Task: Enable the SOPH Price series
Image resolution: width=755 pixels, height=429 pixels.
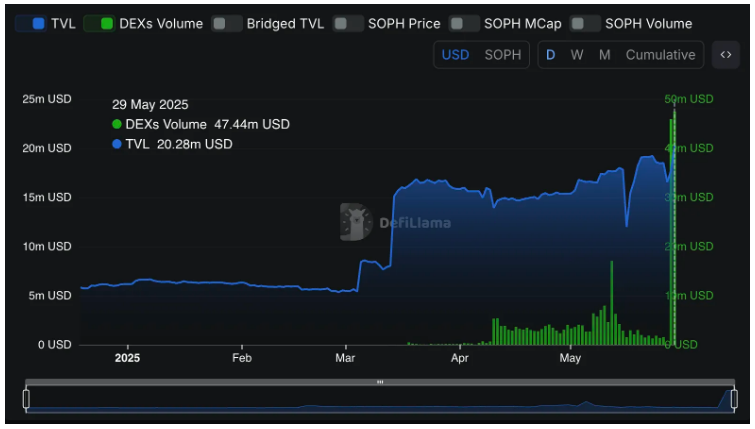Action: coord(348,24)
